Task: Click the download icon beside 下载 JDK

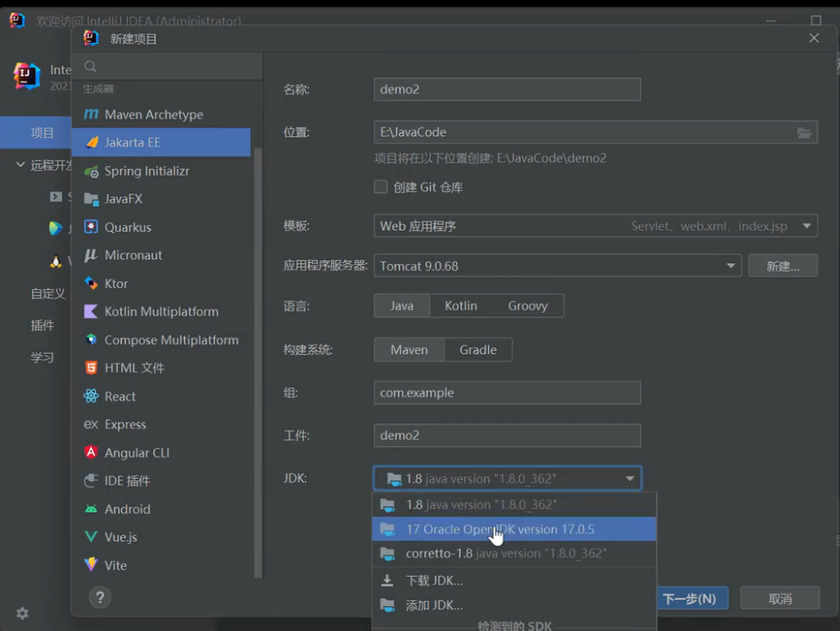Action: [387, 580]
